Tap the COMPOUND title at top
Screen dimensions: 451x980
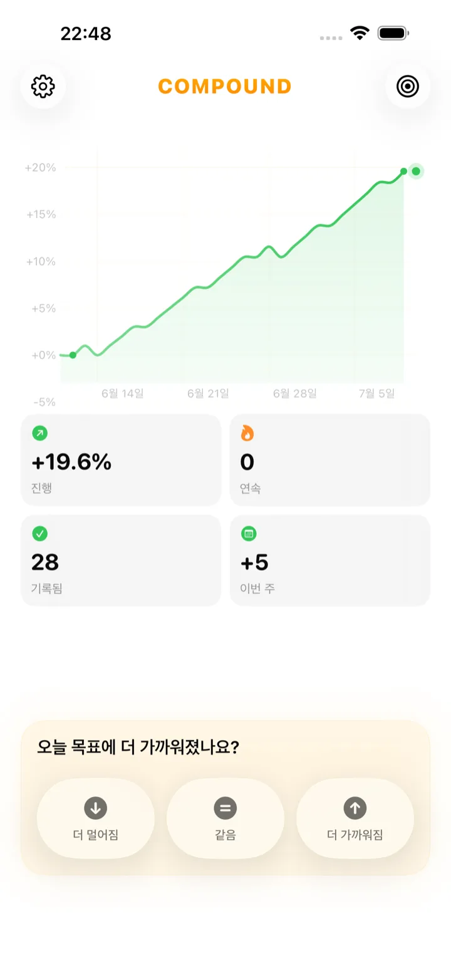(x=225, y=86)
